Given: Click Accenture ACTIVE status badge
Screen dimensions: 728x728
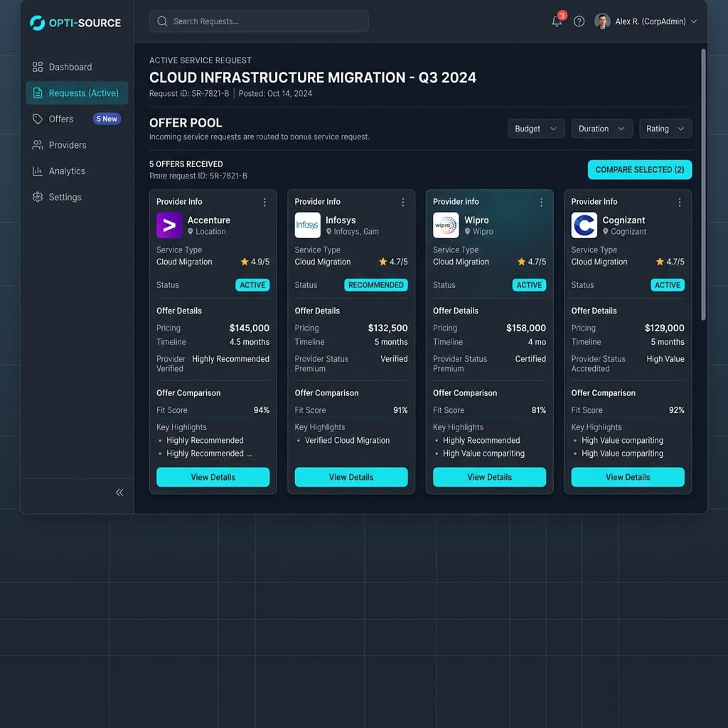Looking at the screenshot, I should (x=252, y=285).
